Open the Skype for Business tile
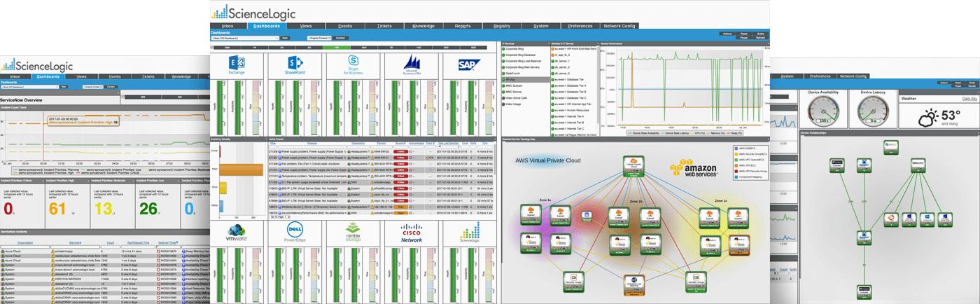This screenshot has height=304, width=980. pyautogui.click(x=354, y=65)
